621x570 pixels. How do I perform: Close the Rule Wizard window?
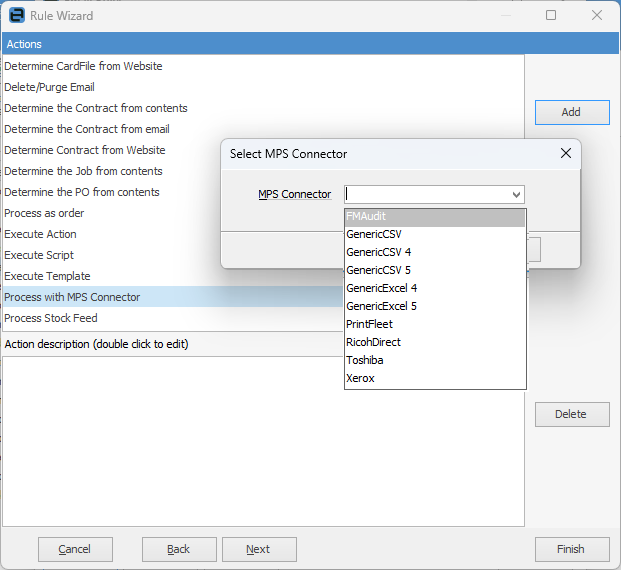tap(597, 15)
